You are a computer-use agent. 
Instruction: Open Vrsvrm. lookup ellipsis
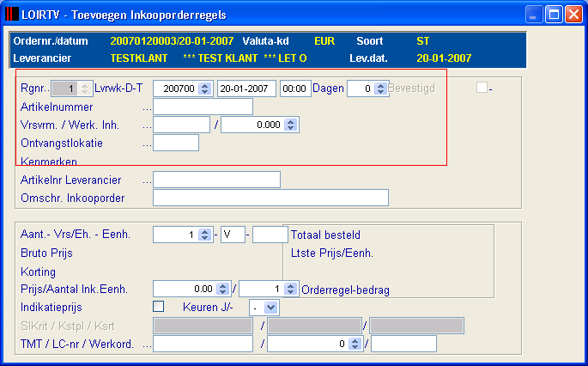click(x=147, y=127)
